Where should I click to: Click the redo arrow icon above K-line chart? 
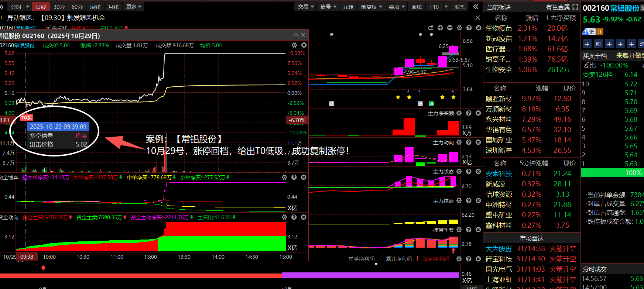pyautogui.click(x=431, y=28)
